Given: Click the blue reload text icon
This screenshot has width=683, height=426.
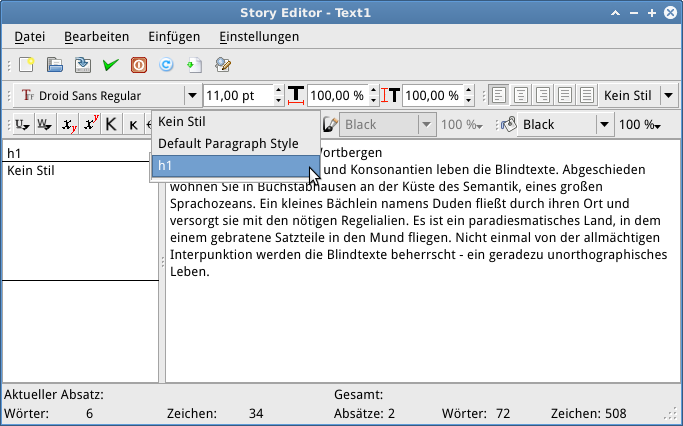Looking at the screenshot, I should 167,66.
